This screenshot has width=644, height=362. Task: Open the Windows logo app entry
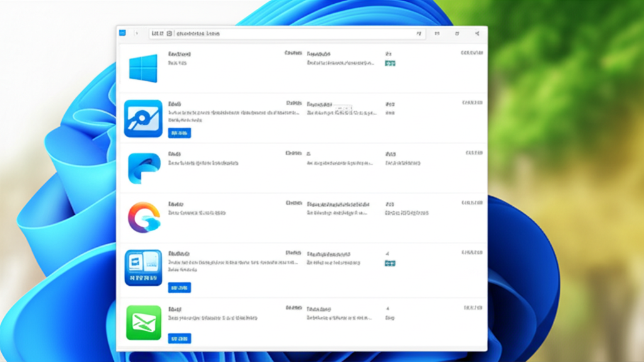(143, 69)
